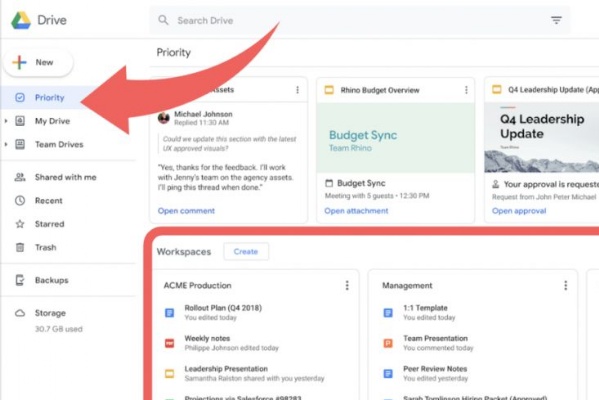The image size is (599, 400).
Task: Click the My Drive icon
Action: click(x=20, y=121)
